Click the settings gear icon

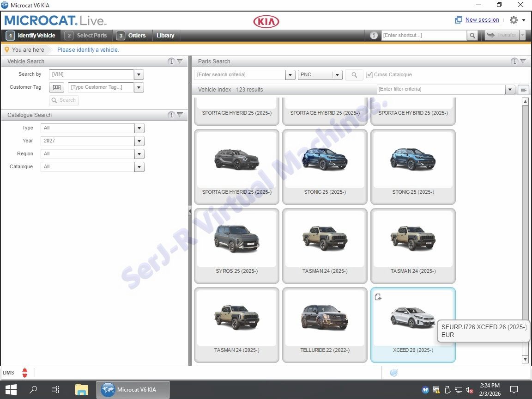coord(514,20)
